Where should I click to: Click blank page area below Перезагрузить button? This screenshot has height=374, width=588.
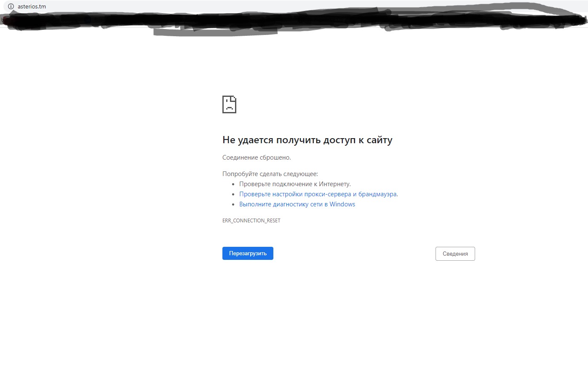coord(248,303)
